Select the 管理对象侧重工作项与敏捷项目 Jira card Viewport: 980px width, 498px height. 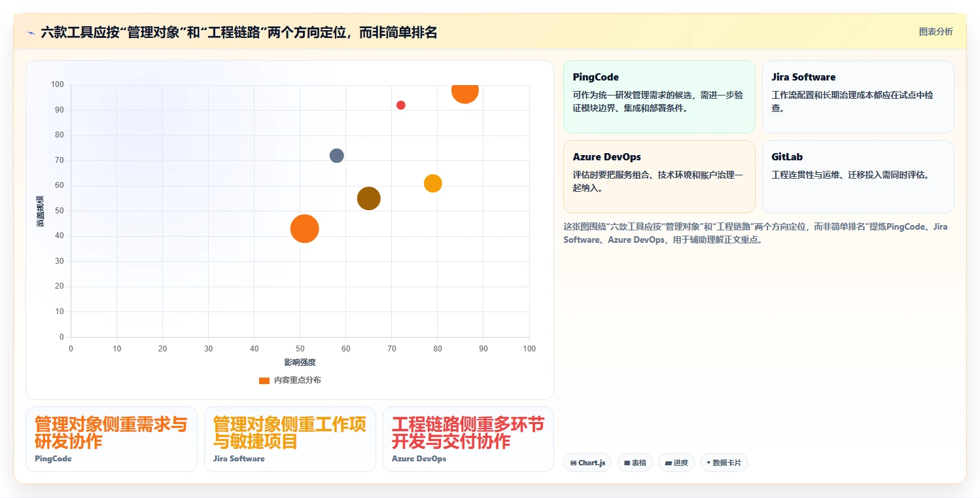[x=290, y=439]
